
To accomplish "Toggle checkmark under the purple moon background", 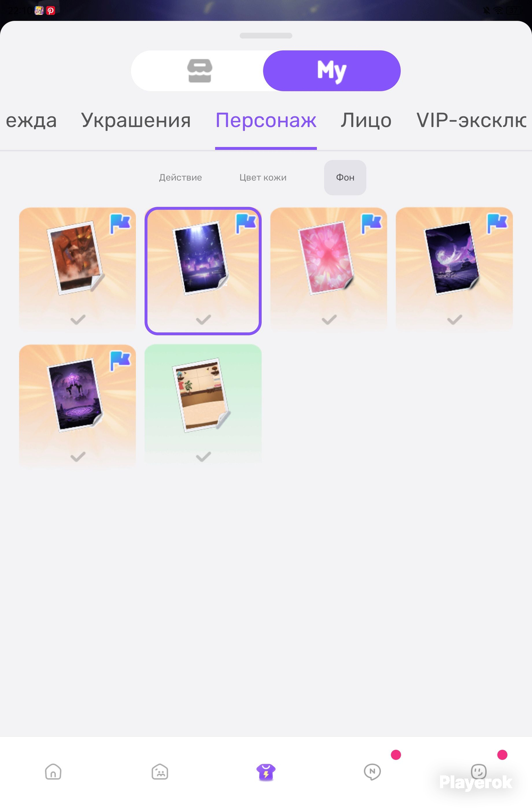I will [x=454, y=319].
